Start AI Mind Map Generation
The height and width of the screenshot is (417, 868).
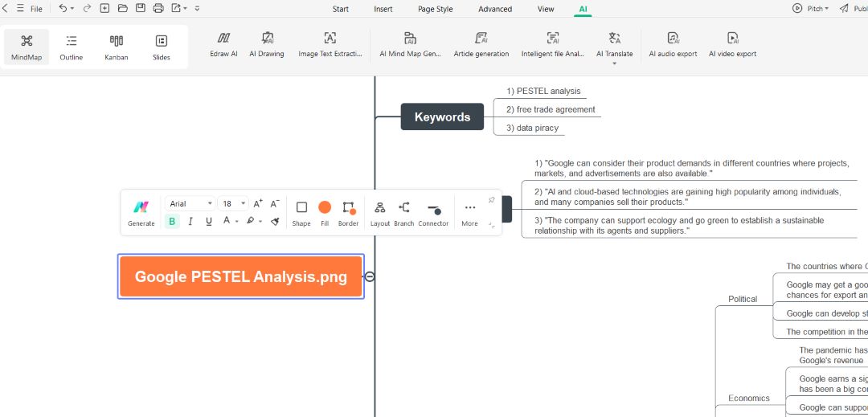[x=410, y=44]
